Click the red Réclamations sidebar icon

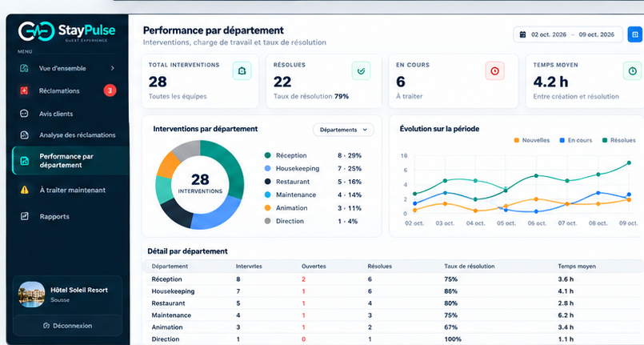pos(24,90)
